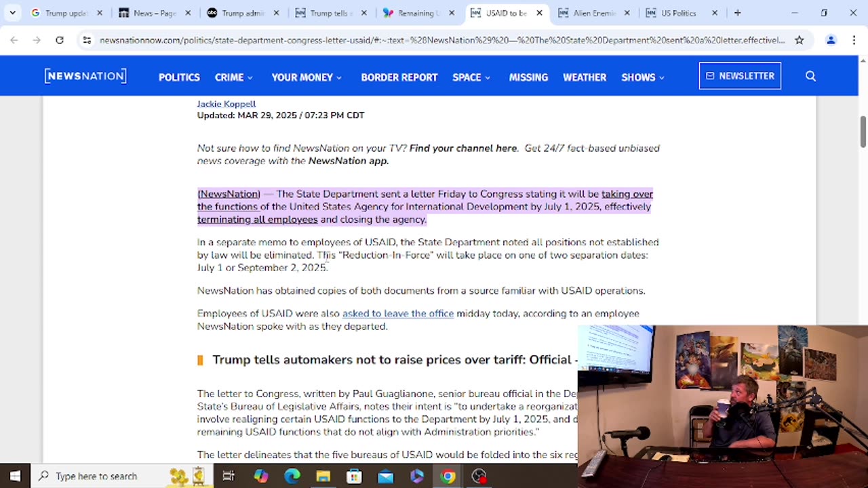This screenshot has height=488, width=868.
Task: Open the OBS recording app in taskbar
Action: 479,476
